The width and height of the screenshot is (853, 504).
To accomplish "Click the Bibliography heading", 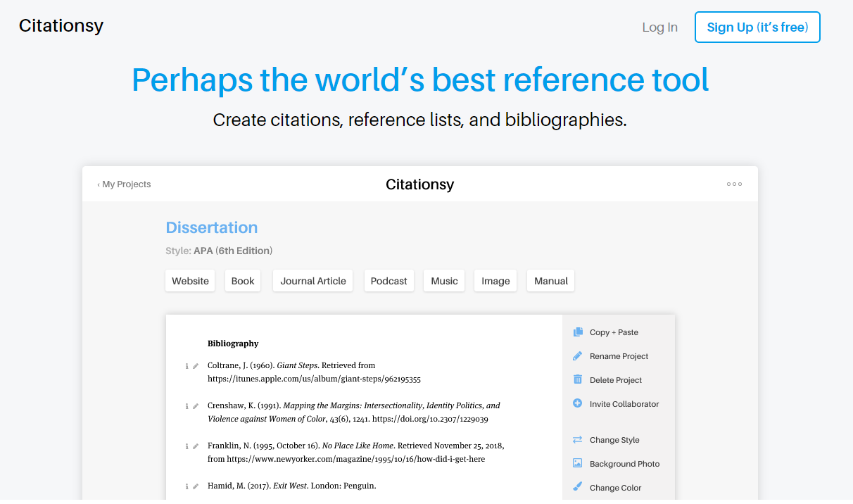I will [x=233, y=344].
